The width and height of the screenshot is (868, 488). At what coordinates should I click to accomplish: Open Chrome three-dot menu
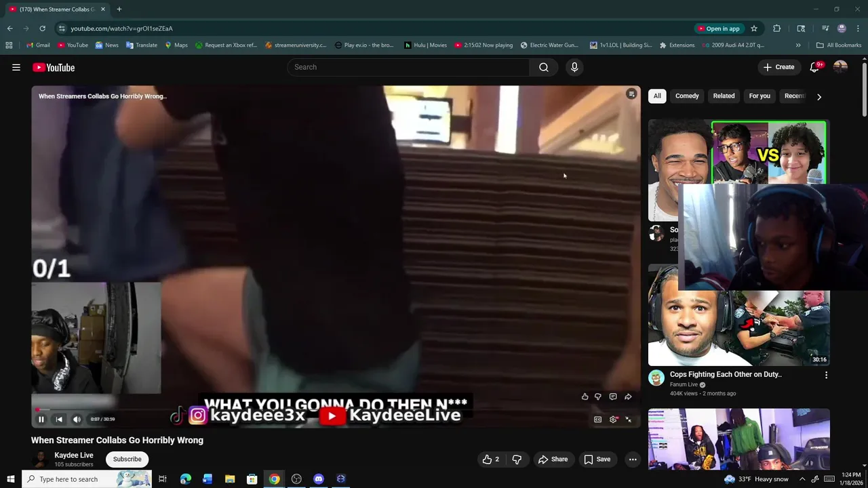[858, 28]
